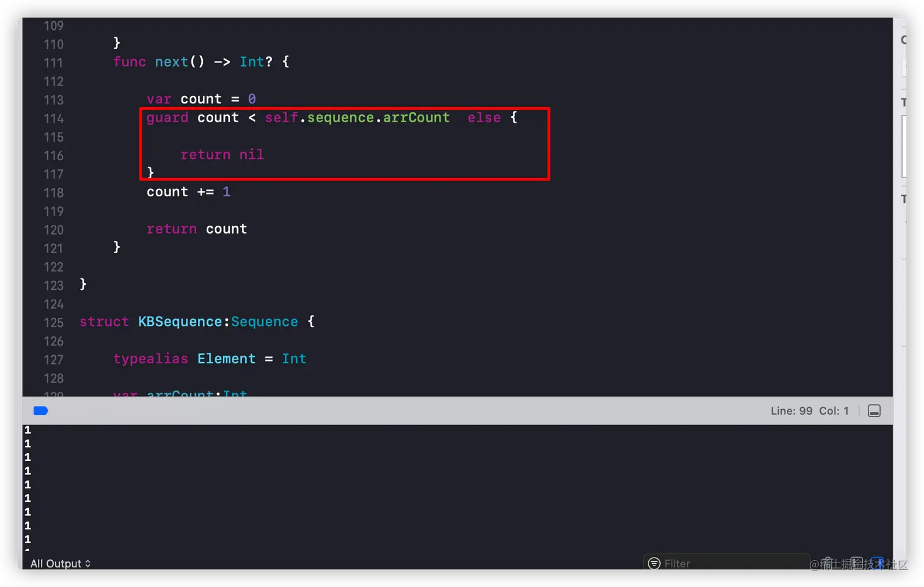The width and height of the screenshot is (924, 587).
Task: Click line number 123 in the gutter
Action: click(53, 286)
